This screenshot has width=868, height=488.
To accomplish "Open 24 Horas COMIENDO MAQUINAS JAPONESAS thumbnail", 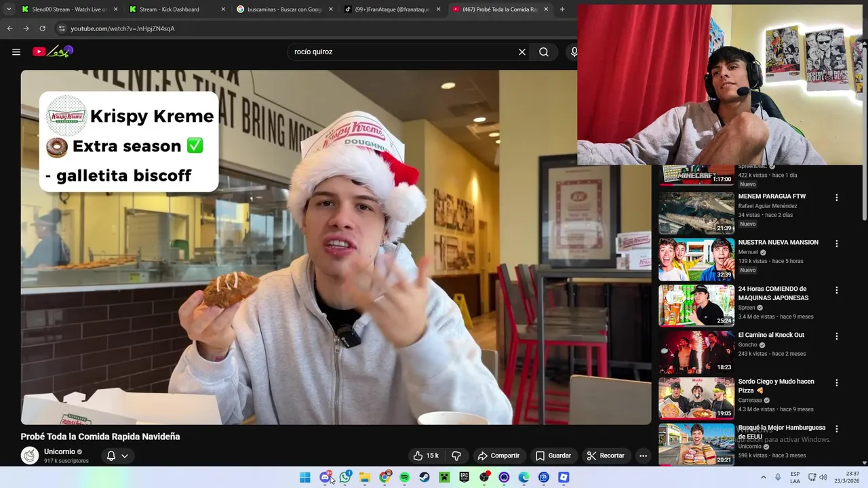I will 696,305.
